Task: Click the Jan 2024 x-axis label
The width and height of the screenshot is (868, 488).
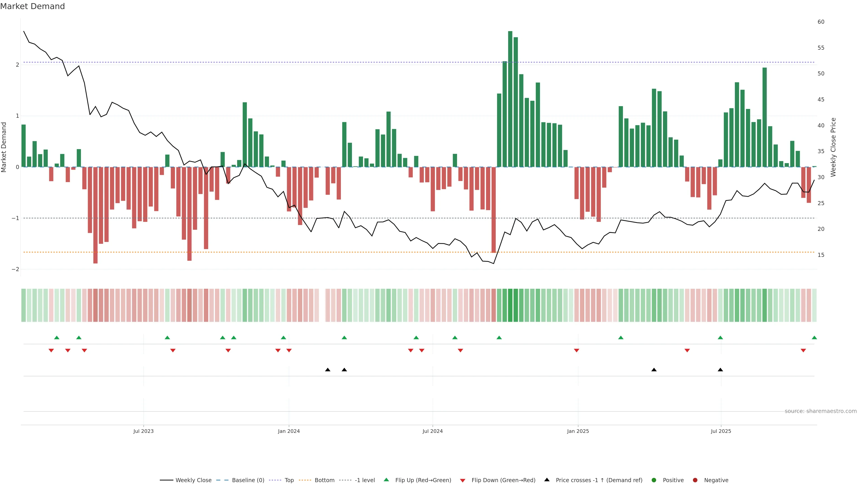Action: point(289,431)
